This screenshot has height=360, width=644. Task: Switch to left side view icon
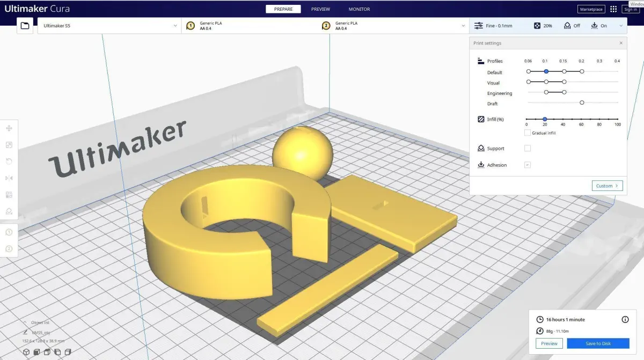click(x=57, y=352)
